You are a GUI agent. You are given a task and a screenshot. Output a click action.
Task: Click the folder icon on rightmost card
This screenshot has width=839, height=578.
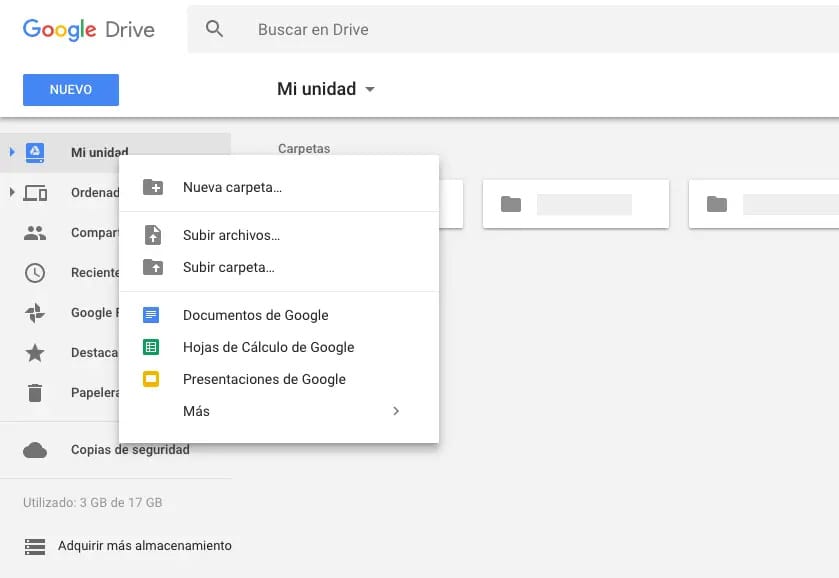tap(717, 204)
